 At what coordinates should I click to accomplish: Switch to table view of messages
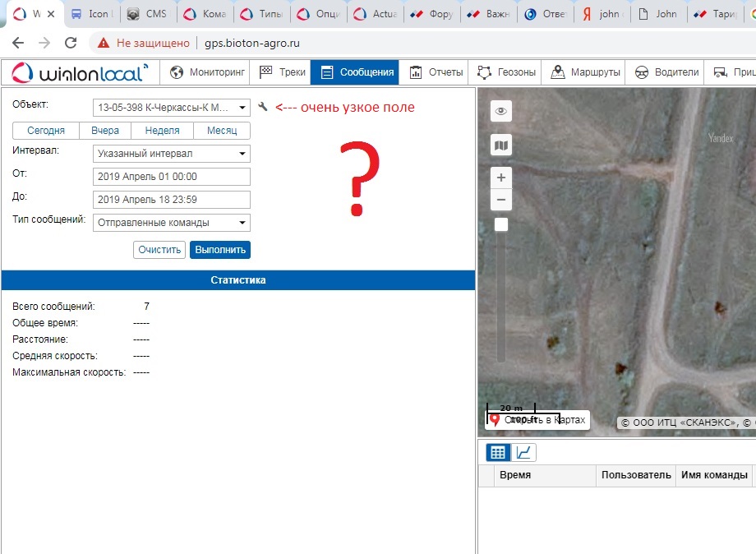(x=497, y=452)
